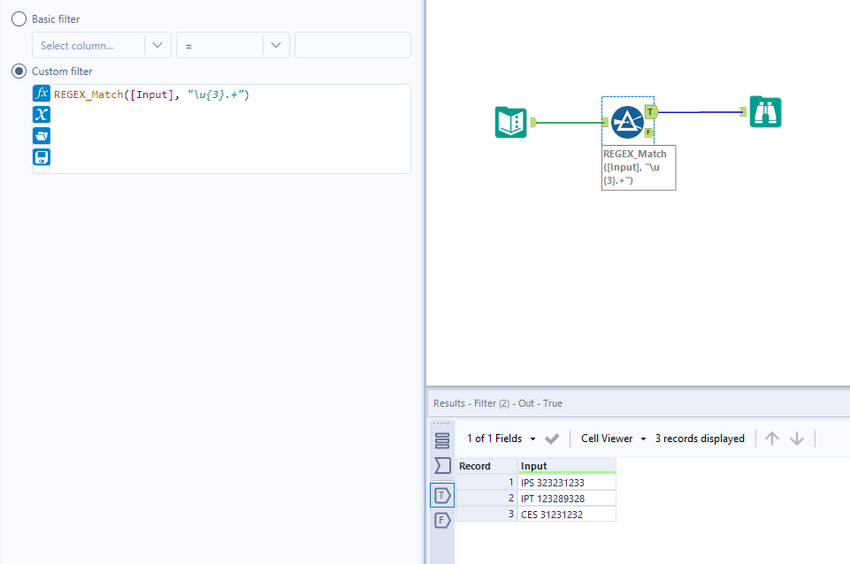Image resolution: width=850 pixels, height=564 pixels.
Task: Click the Input column header
Action: point(567,466)
